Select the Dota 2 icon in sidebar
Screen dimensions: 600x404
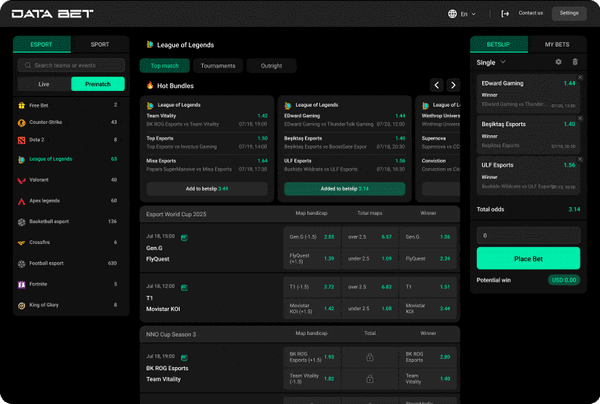coord(21,140)
